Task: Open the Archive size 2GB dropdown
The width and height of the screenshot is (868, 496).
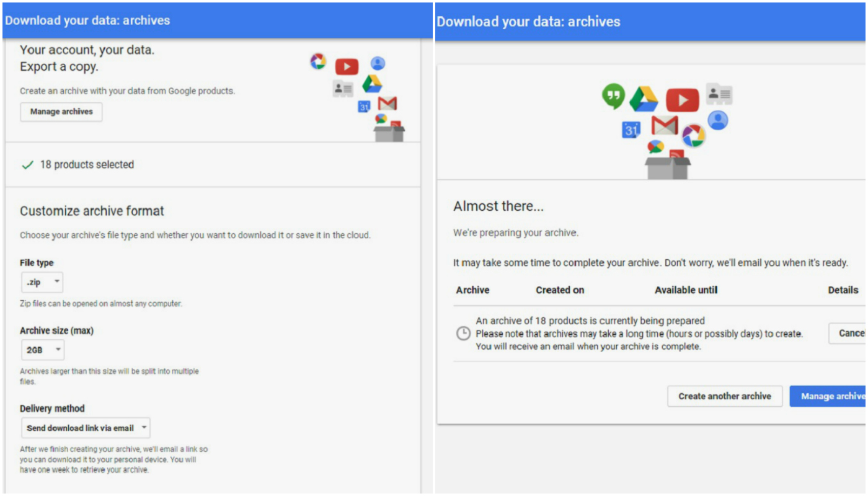Action: tap(43, 350)
